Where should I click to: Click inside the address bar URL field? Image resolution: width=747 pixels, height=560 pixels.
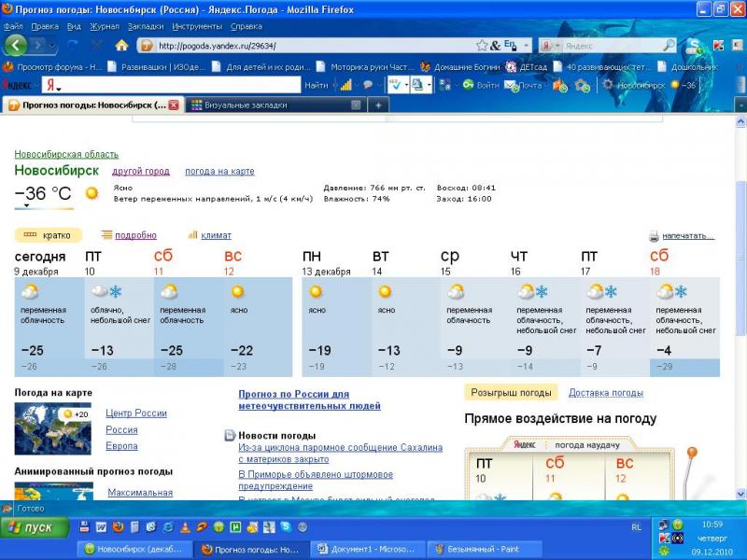[315, 46]
